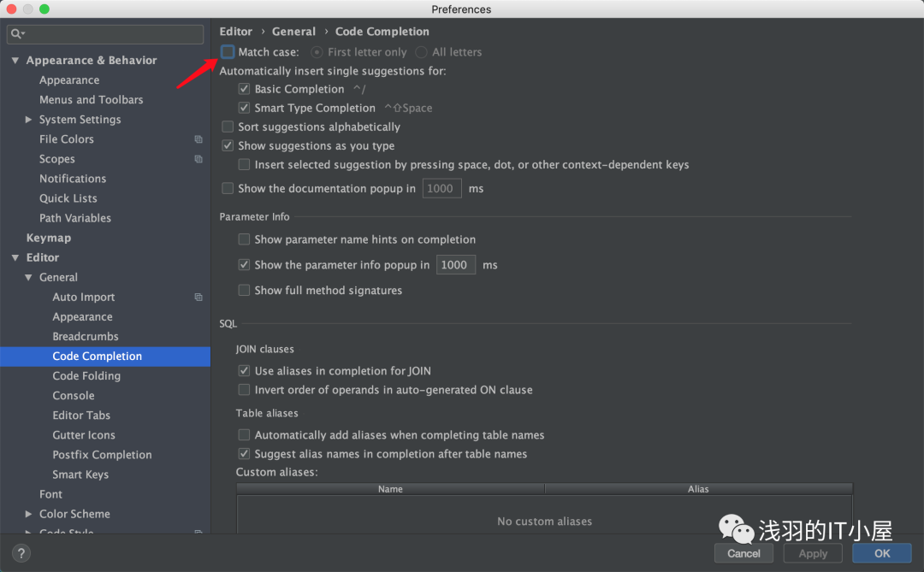This screenshot has width=924, height=572.
Task: Collapse the General tree node
Action: [29, 278]
